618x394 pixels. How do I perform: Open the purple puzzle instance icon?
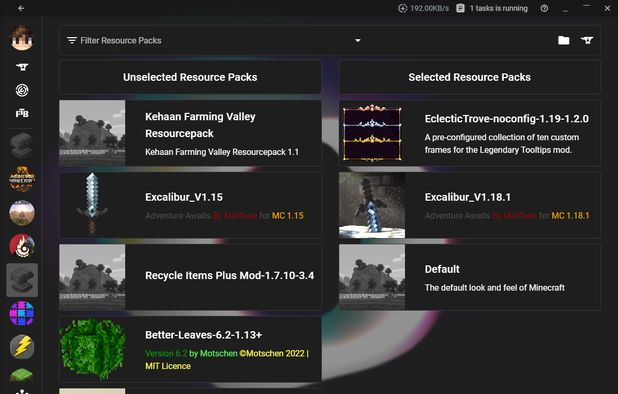(22, 313)
